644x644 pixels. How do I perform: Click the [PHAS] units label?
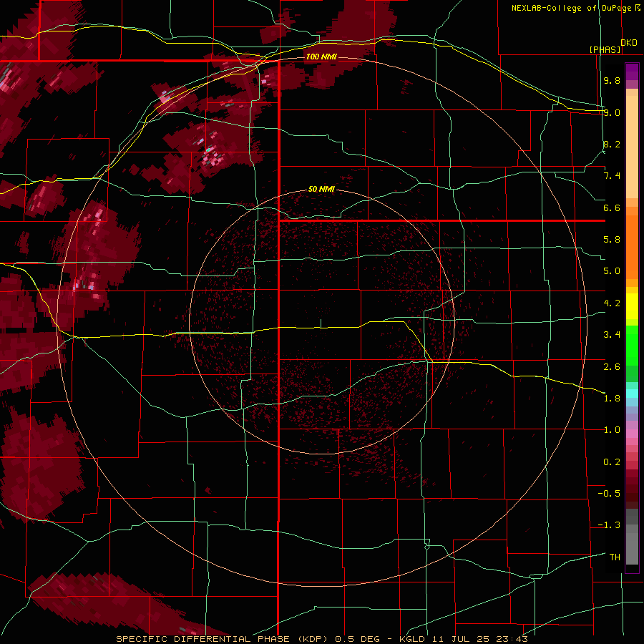pyautogui.click(x=605, y=49)
